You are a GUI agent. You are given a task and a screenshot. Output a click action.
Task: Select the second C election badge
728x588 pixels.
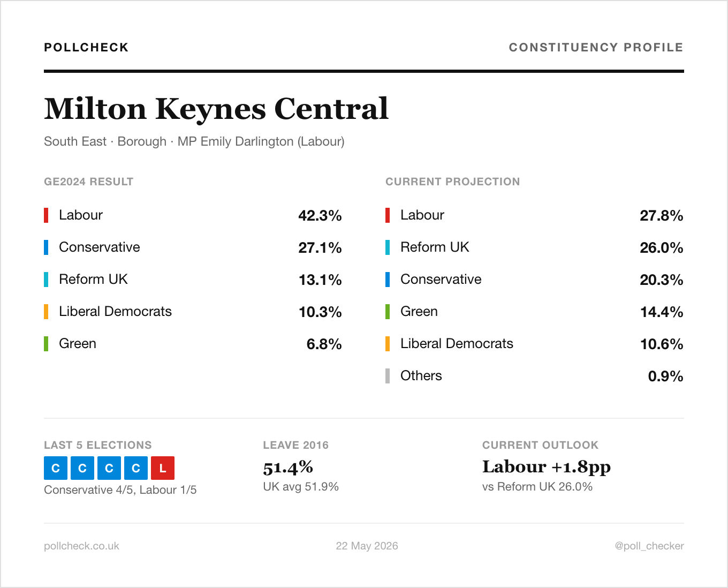click(82, 468)
